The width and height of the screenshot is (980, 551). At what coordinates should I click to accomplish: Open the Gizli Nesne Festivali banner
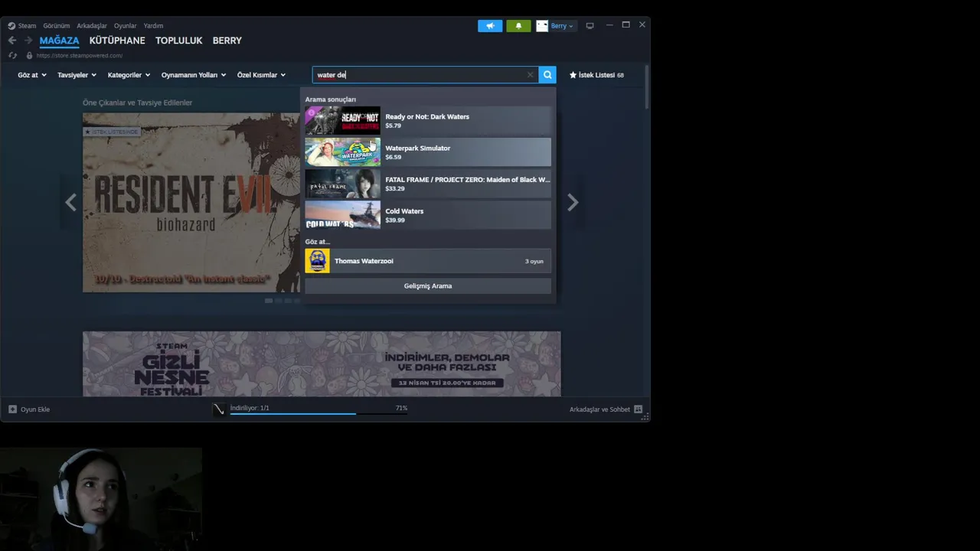point(322,364)
